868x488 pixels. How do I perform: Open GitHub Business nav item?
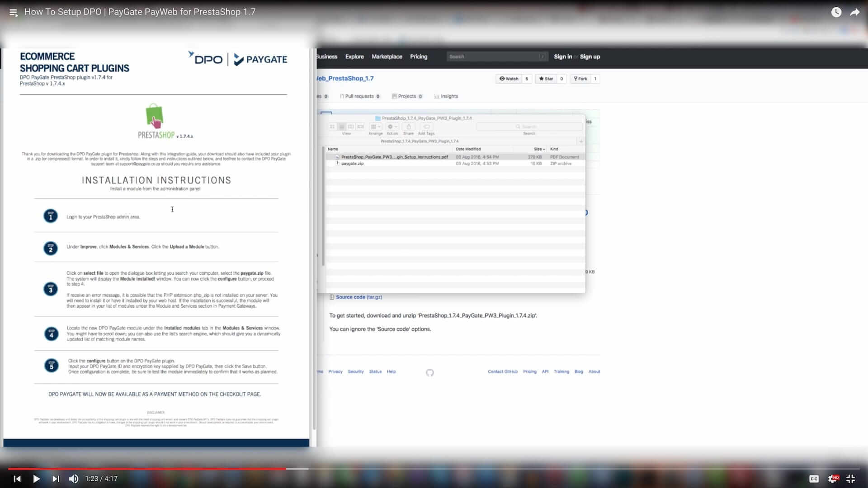pos(326,57)
